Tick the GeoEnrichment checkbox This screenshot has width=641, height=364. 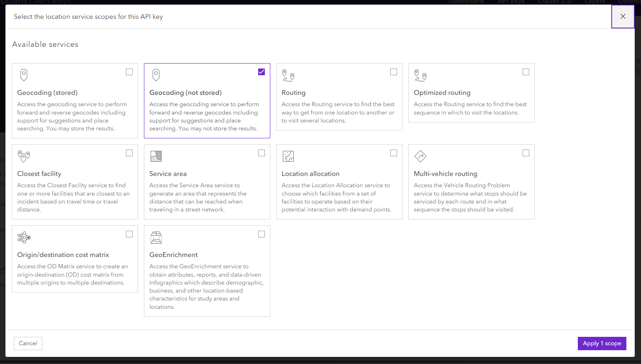pyautogui.click(x=262, y=234)
